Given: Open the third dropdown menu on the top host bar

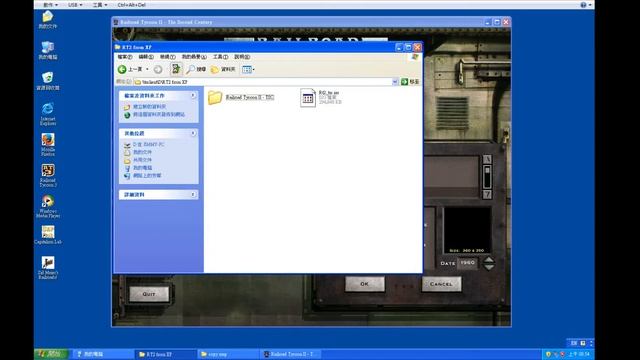Looking at the screenshot, I should point(100,5).
